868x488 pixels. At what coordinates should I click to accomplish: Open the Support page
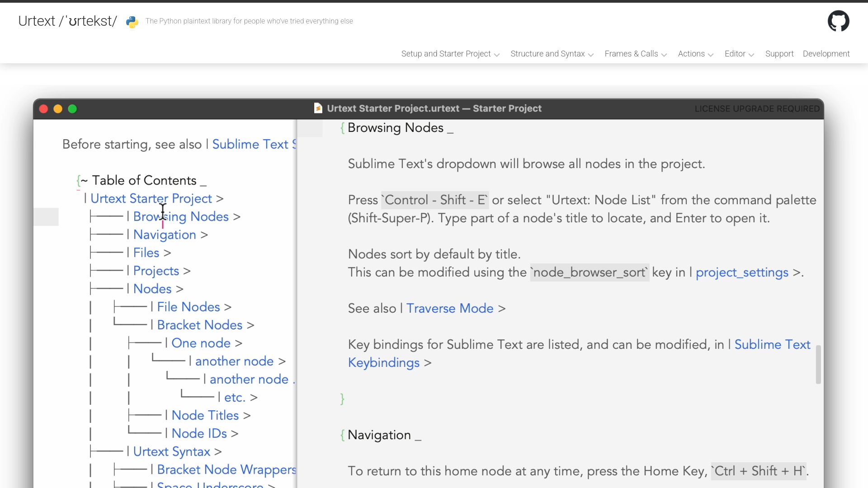coord(779,54)
